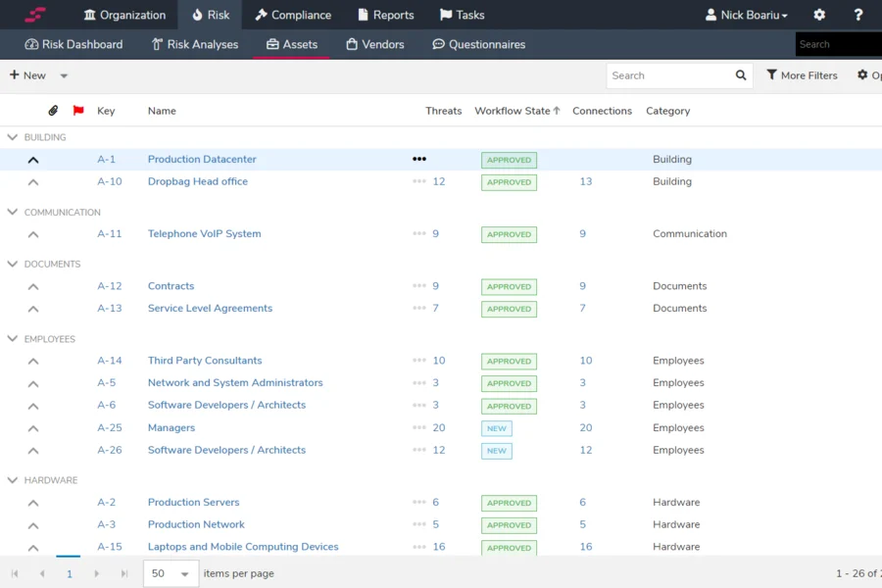The width and height of the screenshot is (882, 588).
Task: Open Nick Boariu user menu
Action: pos(747,15)
